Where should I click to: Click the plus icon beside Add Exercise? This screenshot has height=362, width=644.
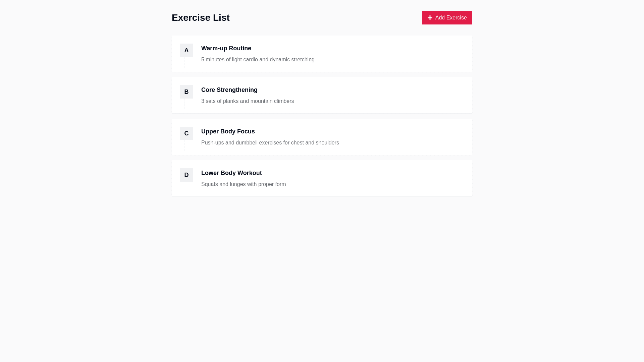[x=430, y=18]
